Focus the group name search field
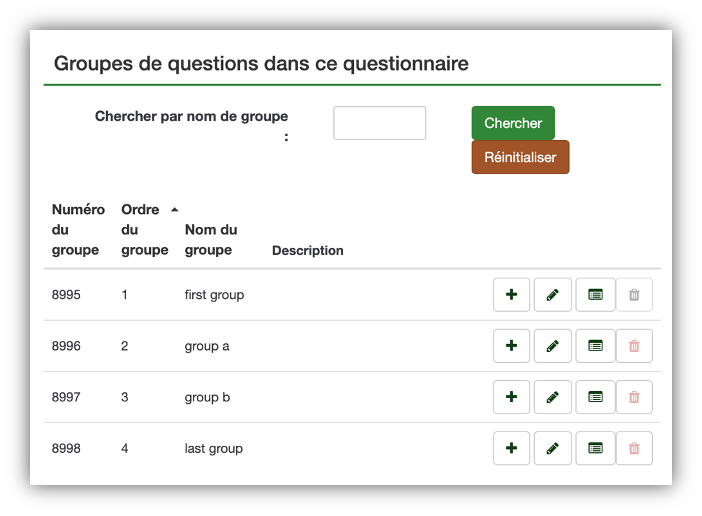 pyautogui.click(x=380, y=123)
